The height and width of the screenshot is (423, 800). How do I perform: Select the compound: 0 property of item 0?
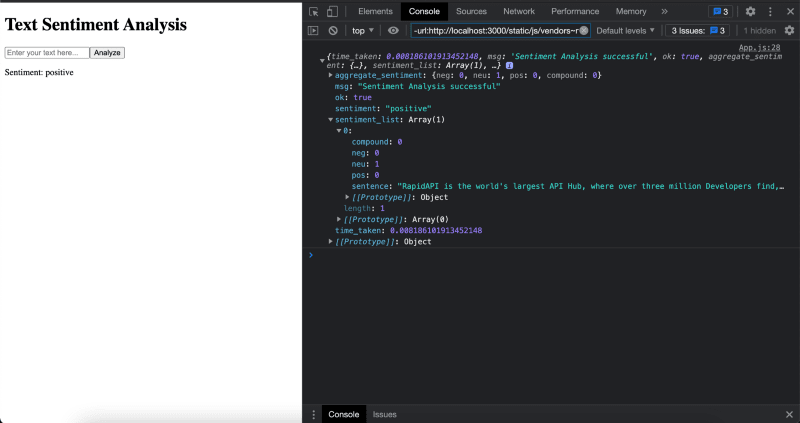(x=377, y=142)
